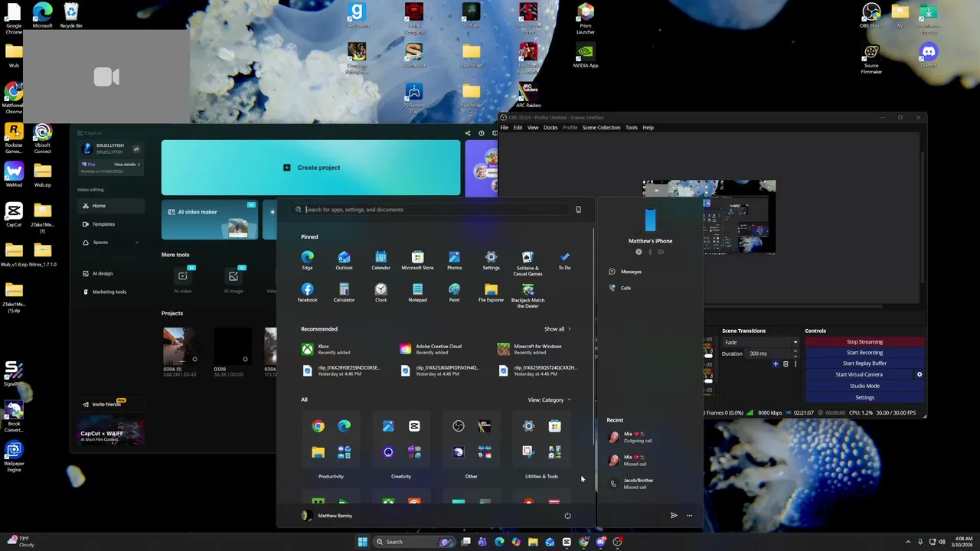Open Task View on the taskbar
The width and height of the screenshot is (980, 551).
(x=465, y=542)
